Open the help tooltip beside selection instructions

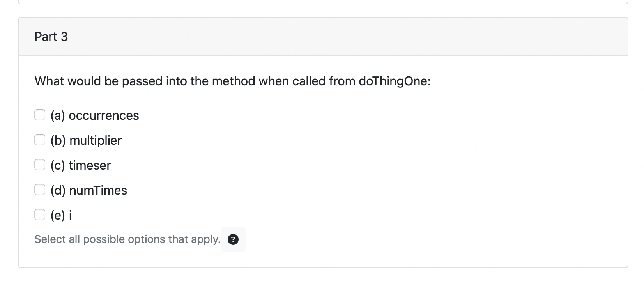[233, 239]
